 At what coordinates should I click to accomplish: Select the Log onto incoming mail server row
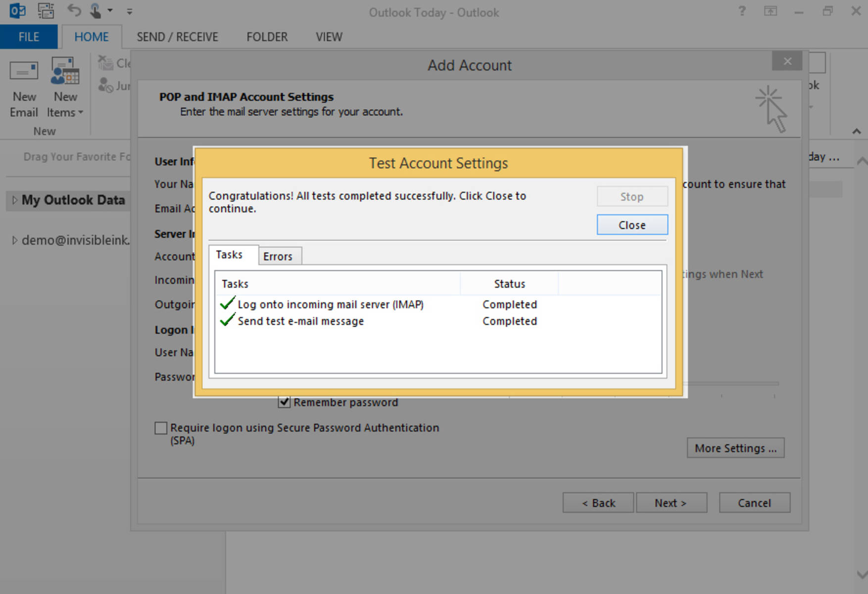point(438,304)
